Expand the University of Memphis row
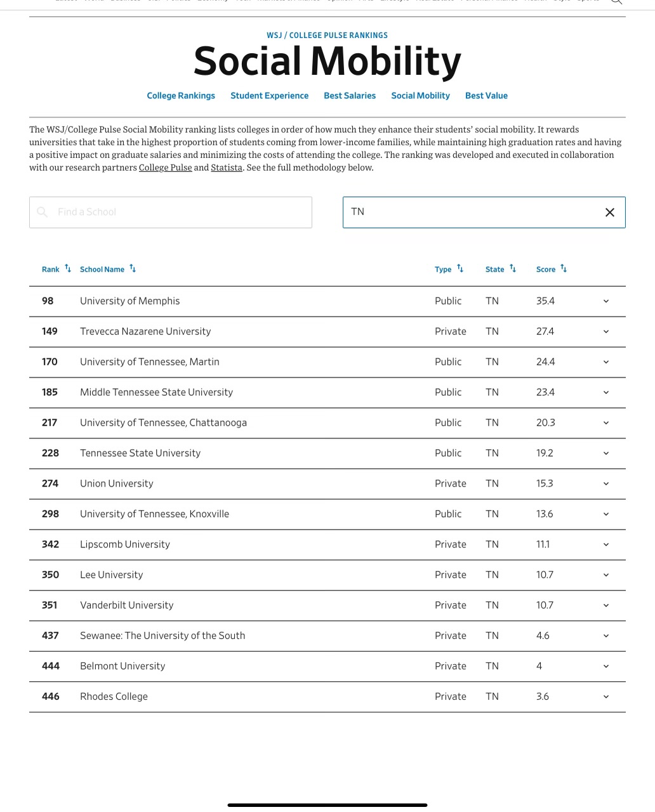655x812 pixels. point(605,301)
